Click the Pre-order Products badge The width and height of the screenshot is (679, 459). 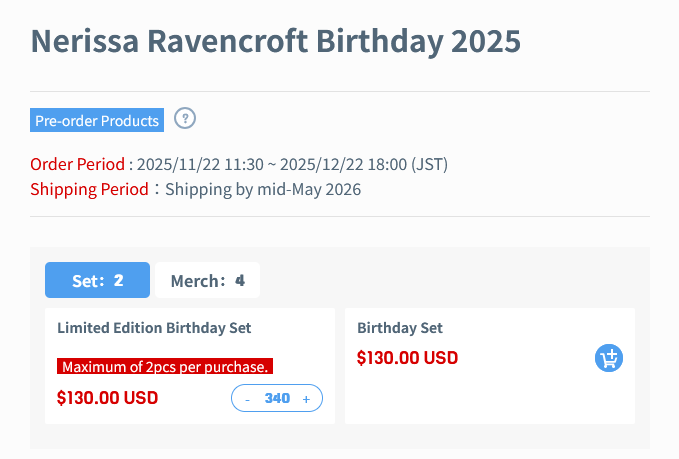[97, 120]
